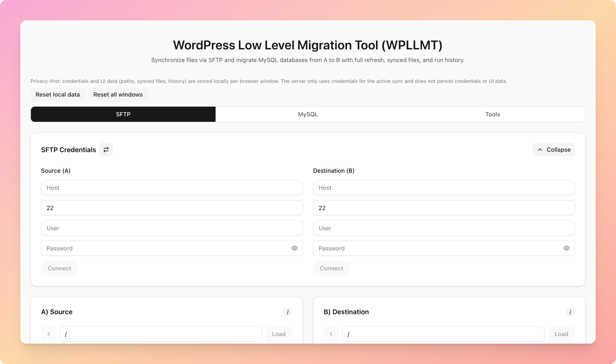Open the MySQL tab
616x364 pixels.
coord(308,114)
